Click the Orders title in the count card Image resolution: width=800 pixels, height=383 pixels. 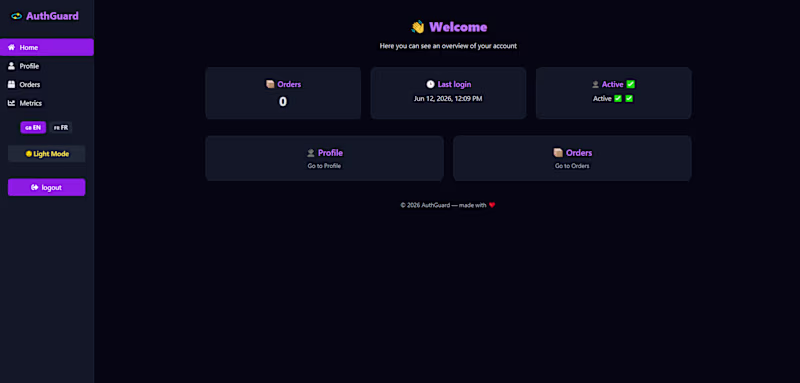coord(289,84)
